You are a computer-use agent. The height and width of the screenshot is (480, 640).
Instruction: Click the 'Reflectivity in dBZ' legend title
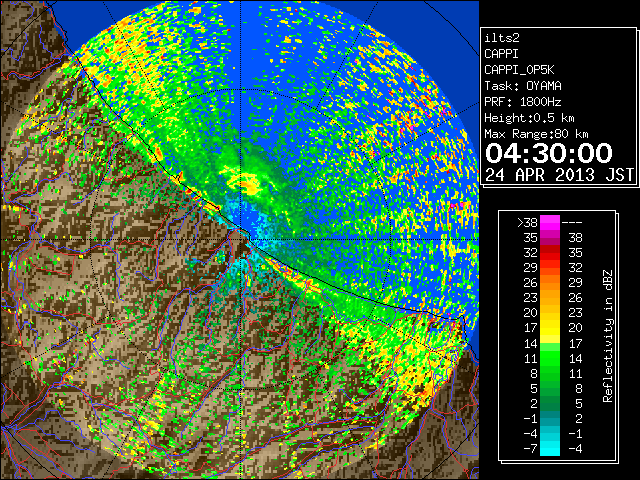point(608,336)
